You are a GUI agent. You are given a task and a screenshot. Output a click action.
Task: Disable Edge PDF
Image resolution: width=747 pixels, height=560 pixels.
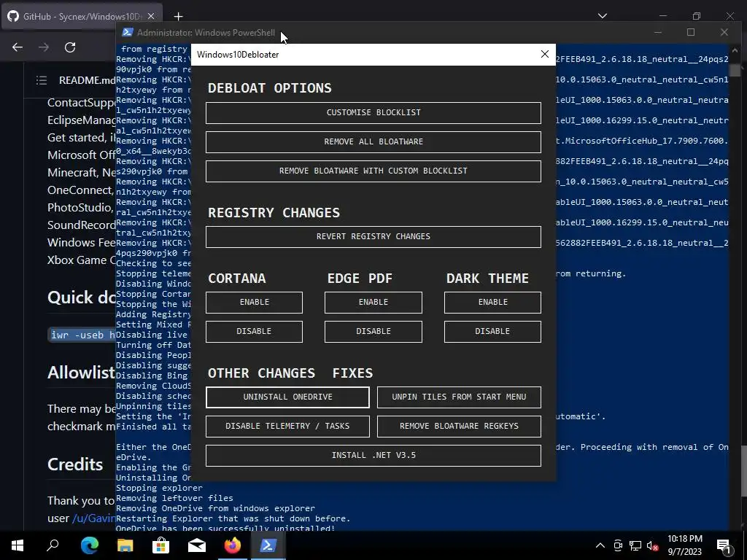[373, 332]
